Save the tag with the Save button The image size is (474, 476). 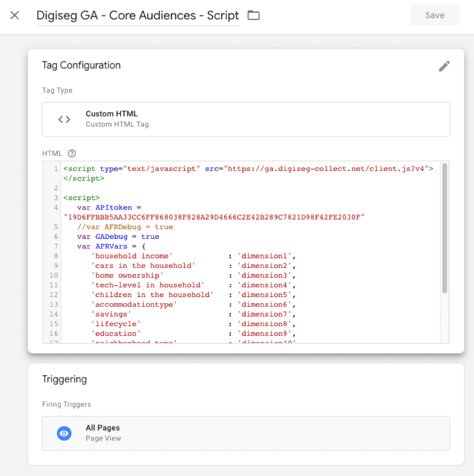(x=435, y=15)
